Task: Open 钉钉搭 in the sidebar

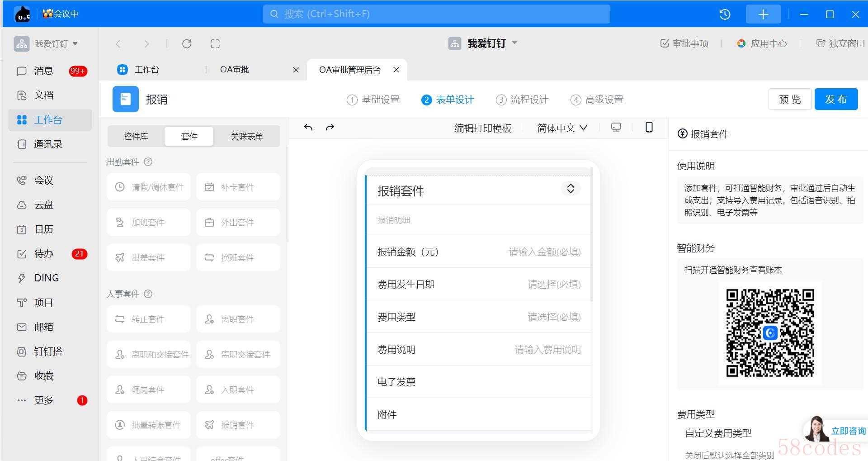Action: pos(50,352)
